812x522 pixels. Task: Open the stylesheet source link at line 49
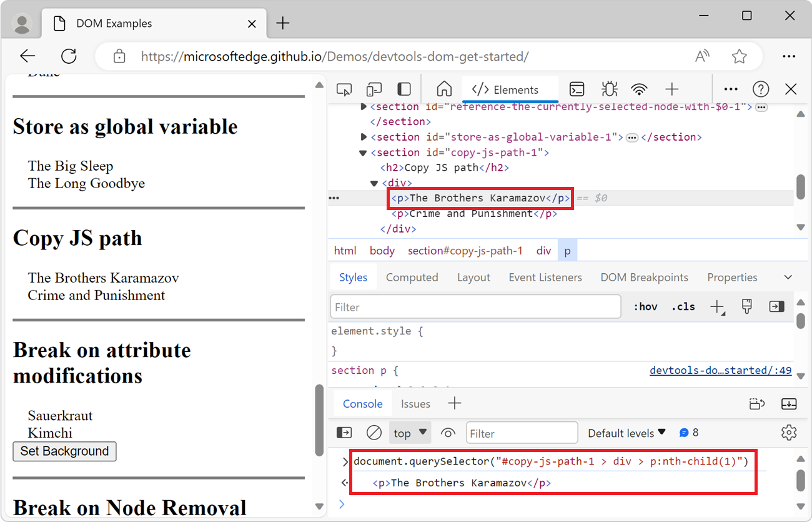(721, 369)
